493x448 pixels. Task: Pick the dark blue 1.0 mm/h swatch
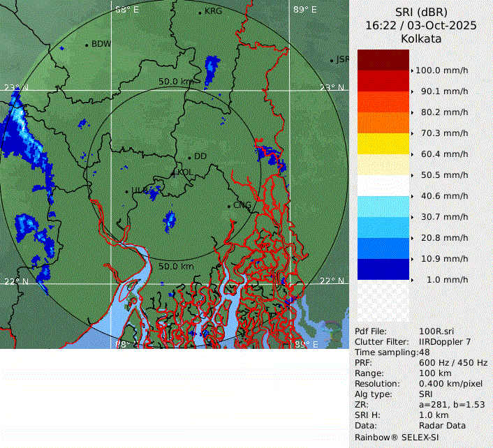(x=383, y=269)
